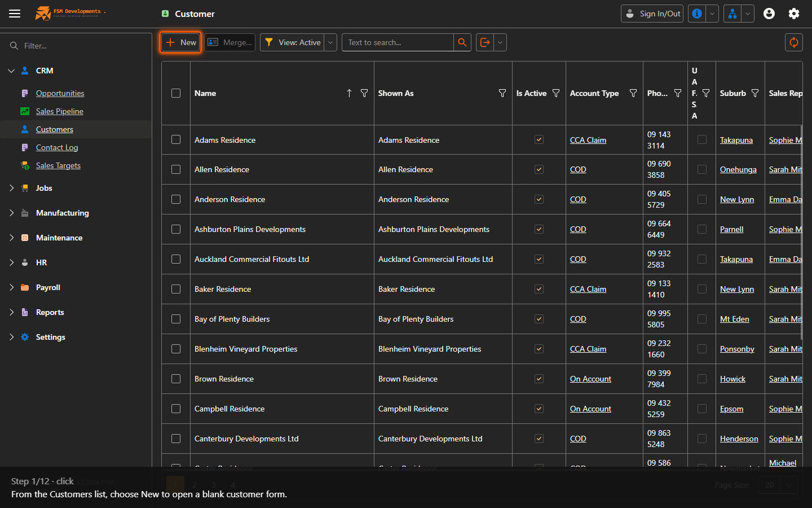This screenshot has height=508, width=812.
Task: Click the Text to search field
Action: [398, 42]
